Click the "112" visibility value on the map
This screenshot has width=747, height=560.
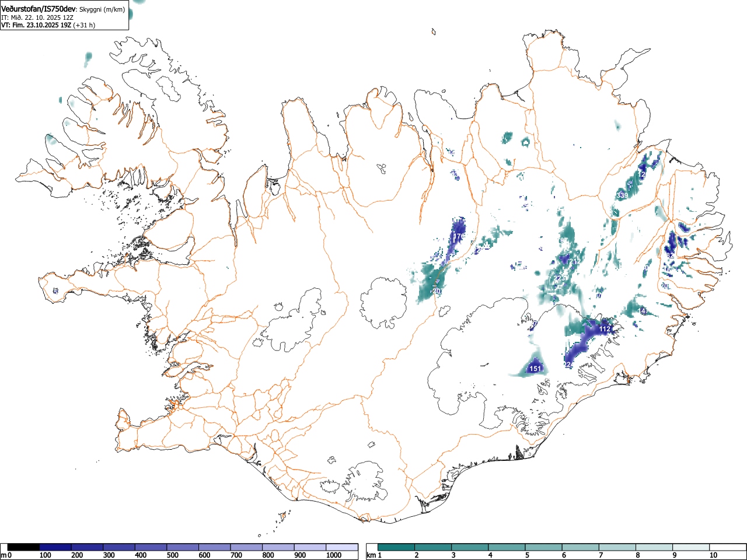tap(605, 329)
